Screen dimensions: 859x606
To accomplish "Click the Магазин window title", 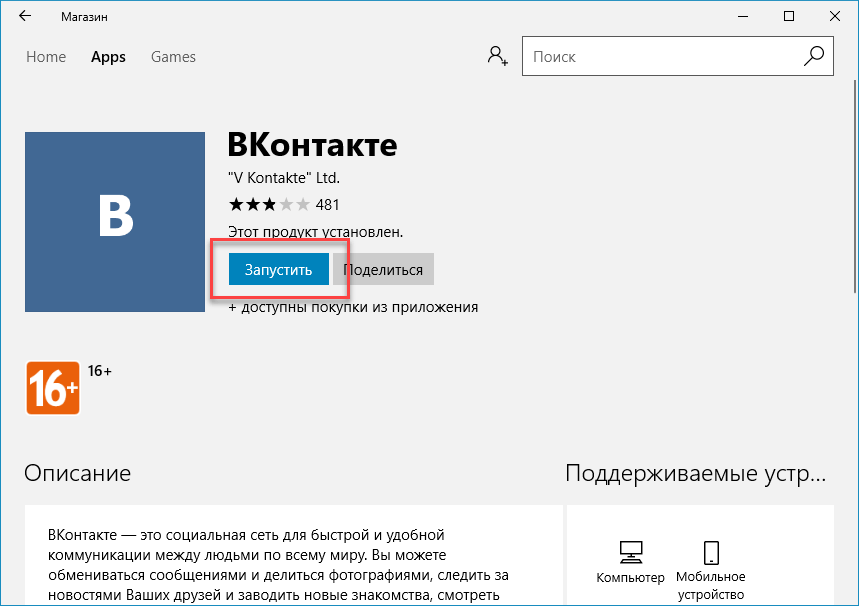I will coord(84,17).
